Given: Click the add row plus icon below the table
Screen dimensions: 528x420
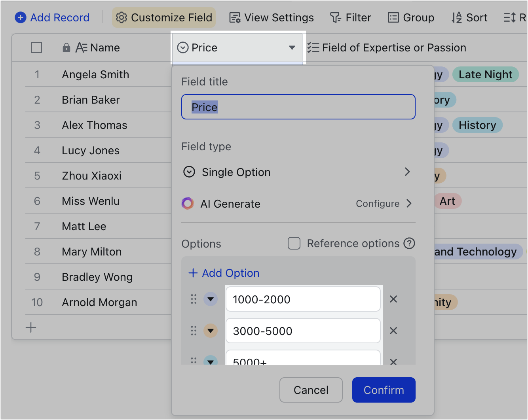Looking at the screenshot, I should [x=31, y=327].
